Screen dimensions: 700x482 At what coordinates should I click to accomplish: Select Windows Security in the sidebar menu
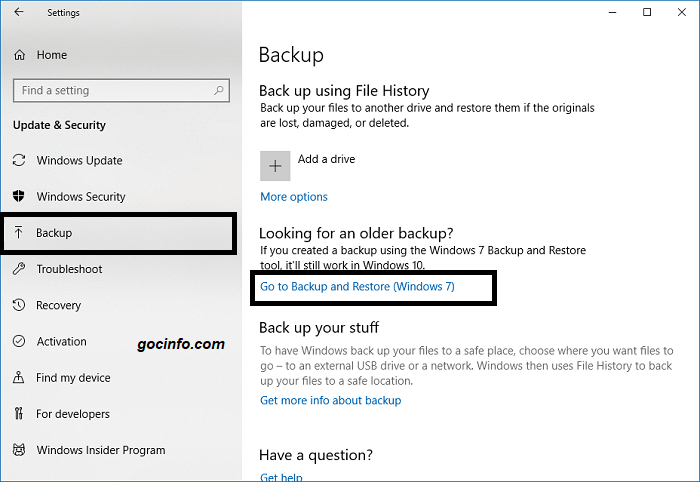(81, 197)
